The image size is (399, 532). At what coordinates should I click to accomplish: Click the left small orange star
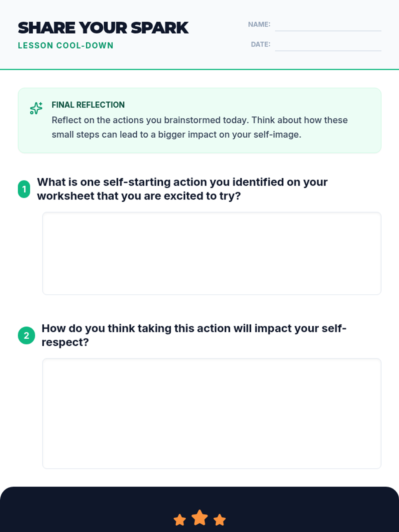pyautogui.click(x=180, y=520)
